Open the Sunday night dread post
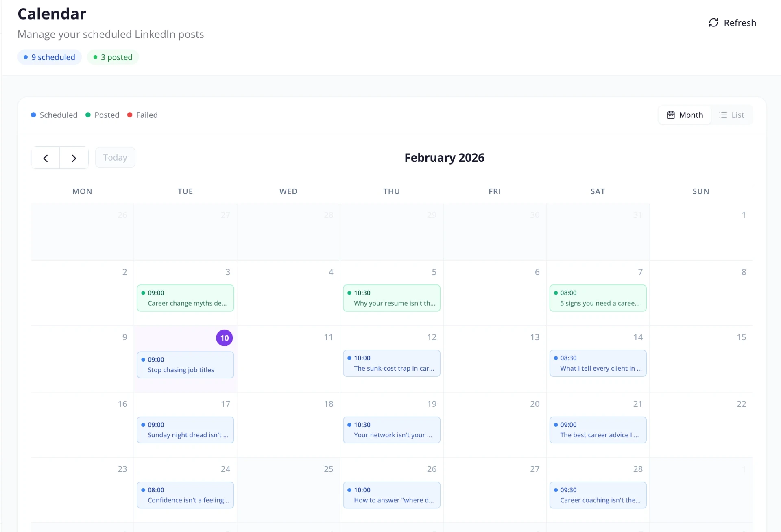The width and height of the screenshot is (781, 532). [x=185, y=430]
